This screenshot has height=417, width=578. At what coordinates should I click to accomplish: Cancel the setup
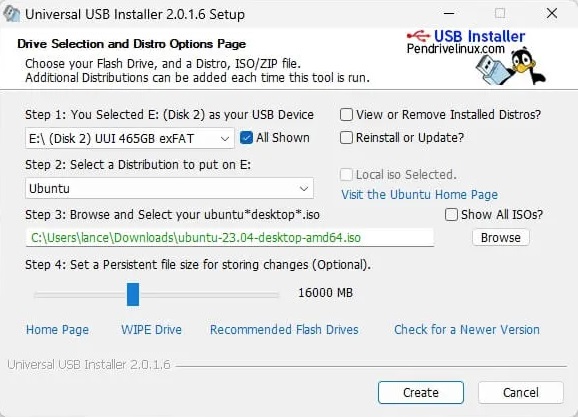pos(520,393)
